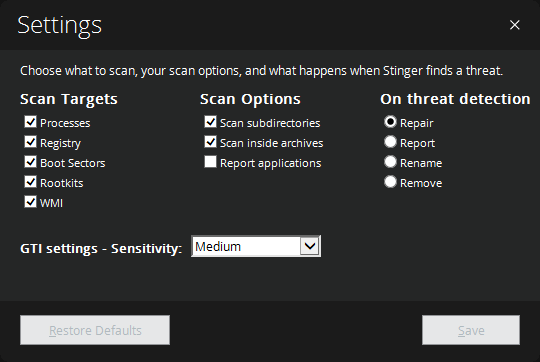This screenshot has width=540, height=362.
Task: Select the Repair radio button
Action: 390,122
